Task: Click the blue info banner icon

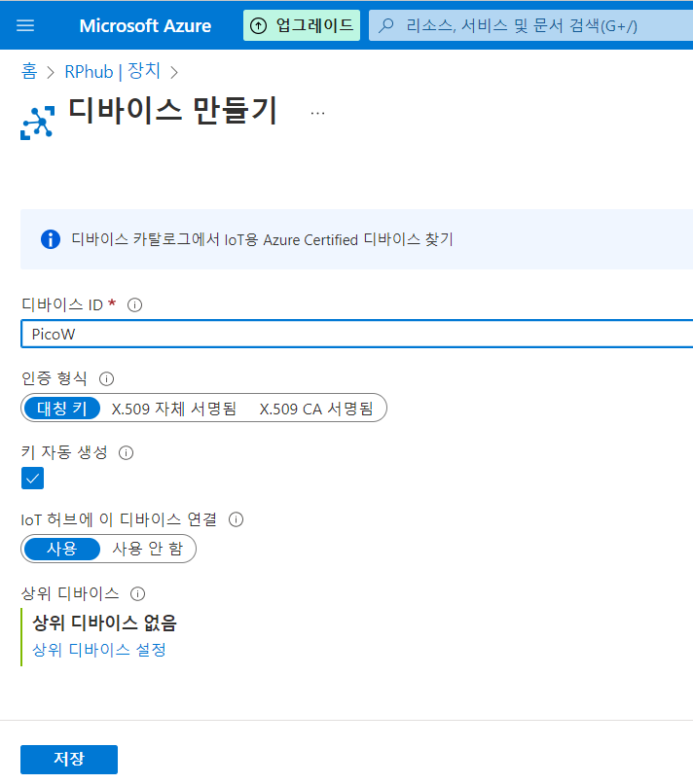Action: 51,239
